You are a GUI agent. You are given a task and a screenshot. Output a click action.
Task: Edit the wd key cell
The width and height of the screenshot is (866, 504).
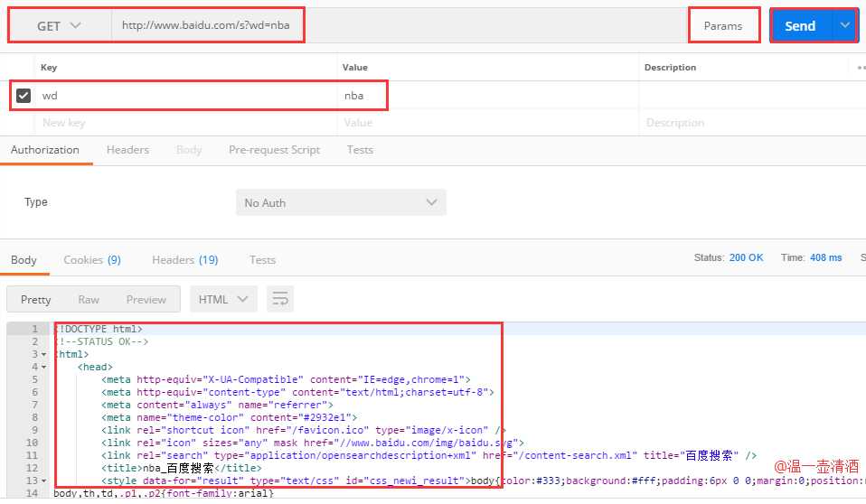(187, 96)
